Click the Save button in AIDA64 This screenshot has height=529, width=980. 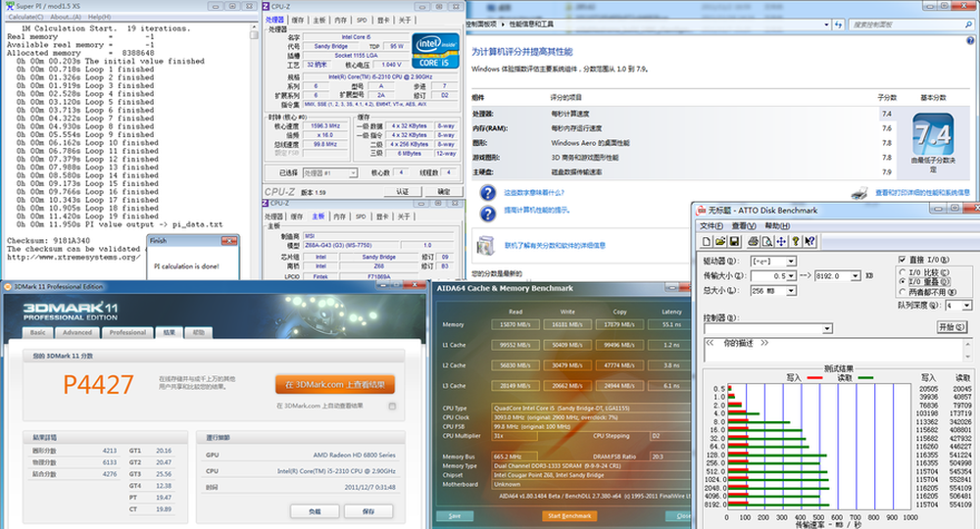pyautogui.click(x=455, y=516)
